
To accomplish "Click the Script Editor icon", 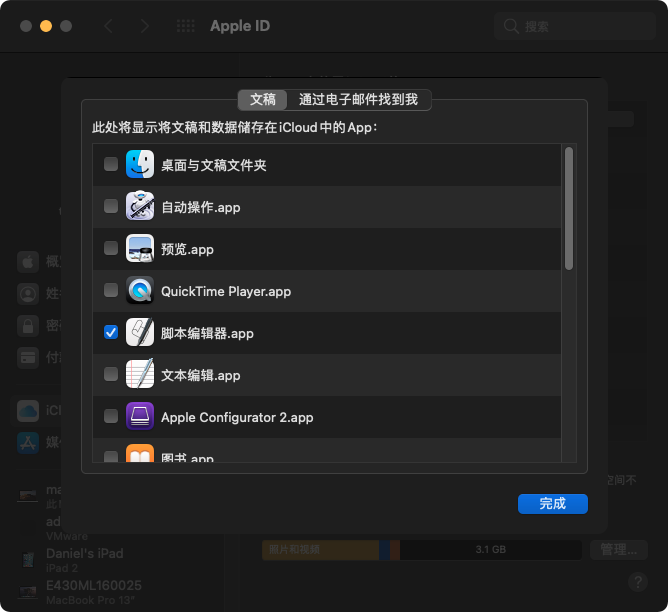I will click(140, 332).
